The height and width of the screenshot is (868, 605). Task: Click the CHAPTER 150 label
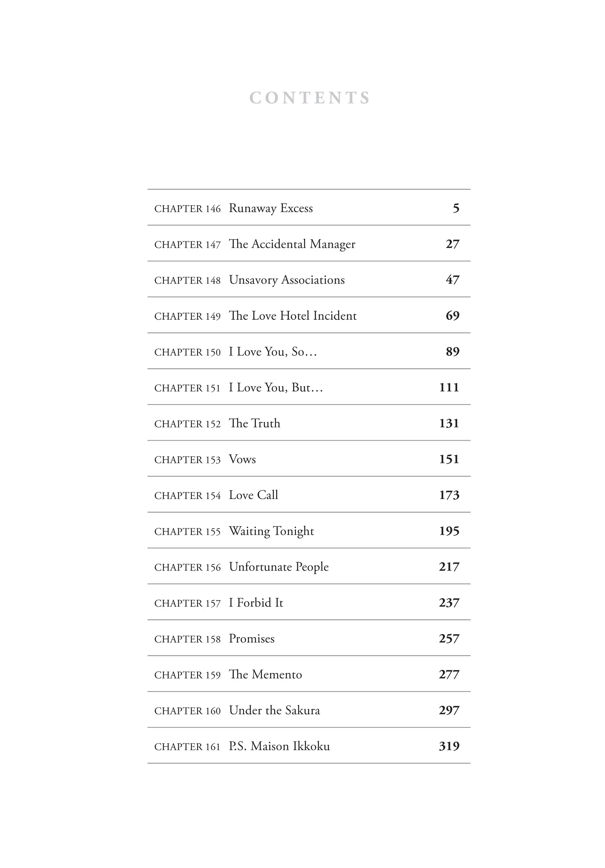pyautogui.click(x=187, y=352)
